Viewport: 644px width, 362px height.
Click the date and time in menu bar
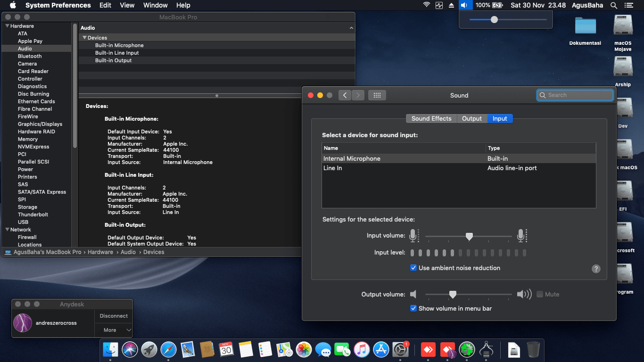tap(538, 5)
